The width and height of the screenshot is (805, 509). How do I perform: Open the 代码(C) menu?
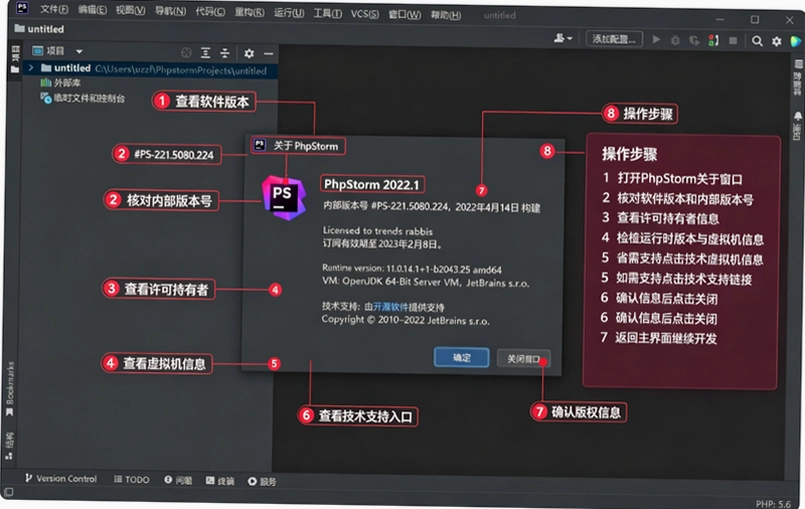pyautogui.click(x=210, y=11)
